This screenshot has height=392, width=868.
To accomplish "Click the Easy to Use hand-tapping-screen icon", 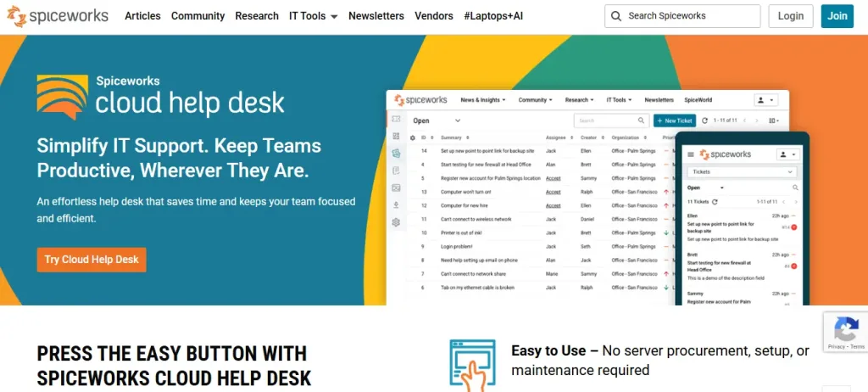I will pos(472,365).
